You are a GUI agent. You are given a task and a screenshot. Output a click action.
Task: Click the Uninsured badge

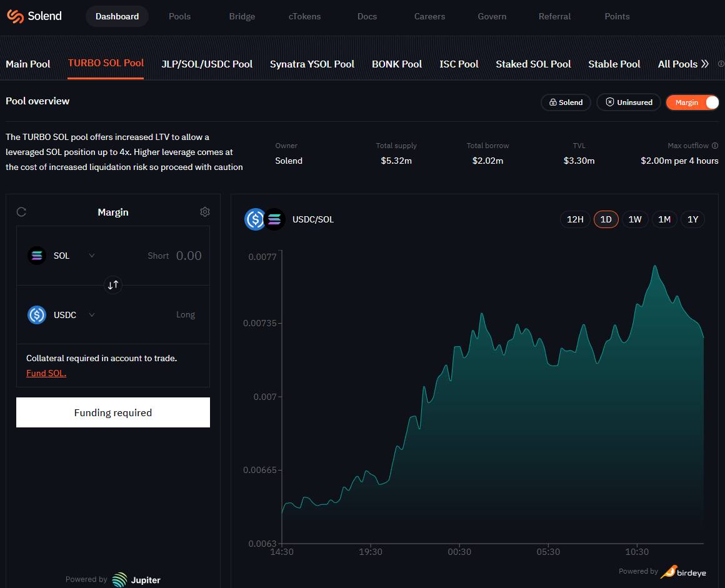point(629,102)
